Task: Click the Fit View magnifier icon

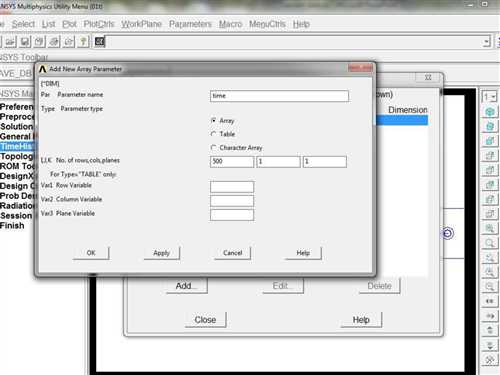Action: 490,228
